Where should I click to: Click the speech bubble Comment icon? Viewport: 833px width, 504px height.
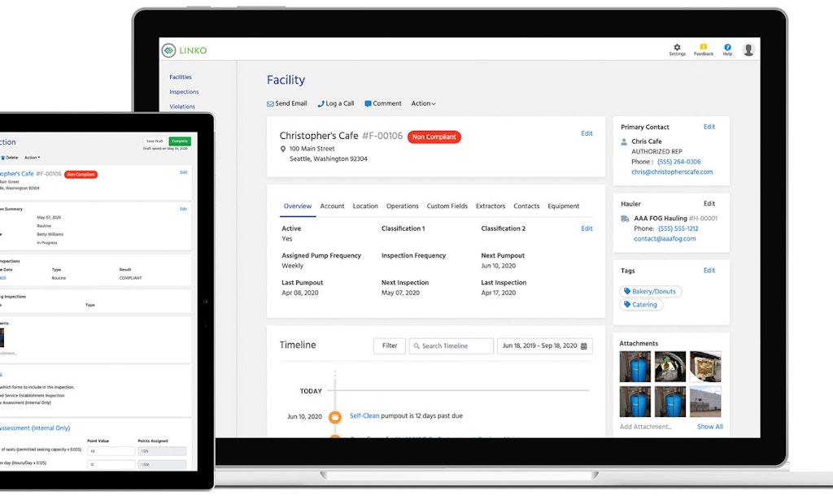368,104
